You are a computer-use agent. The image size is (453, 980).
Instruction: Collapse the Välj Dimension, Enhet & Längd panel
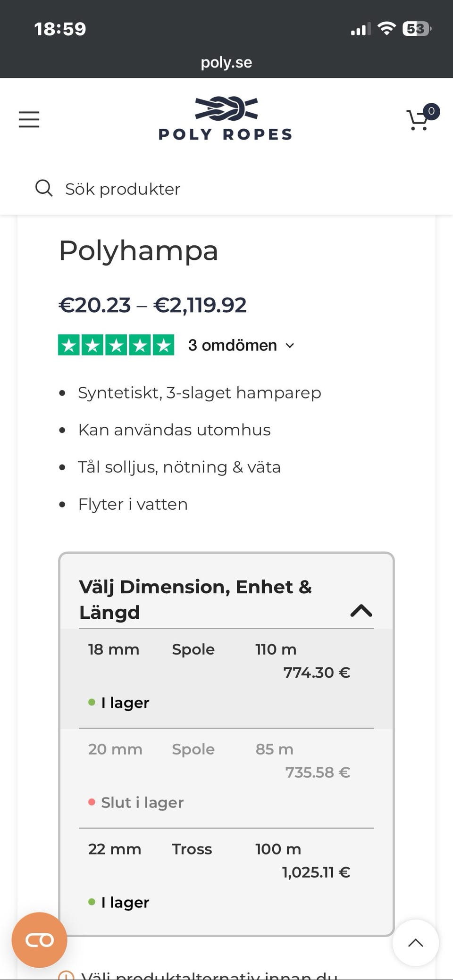click(361, 611)
